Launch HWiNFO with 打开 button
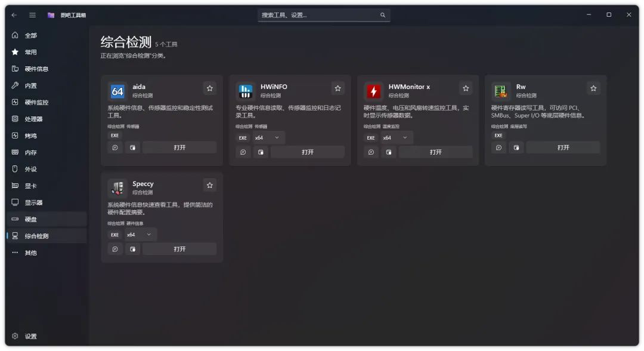 point(308,152)
